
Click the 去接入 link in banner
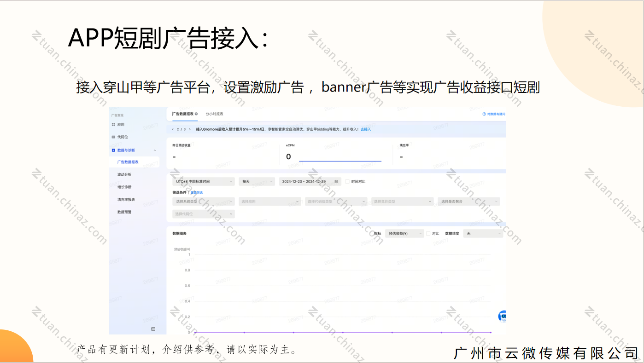coord(366,129)
